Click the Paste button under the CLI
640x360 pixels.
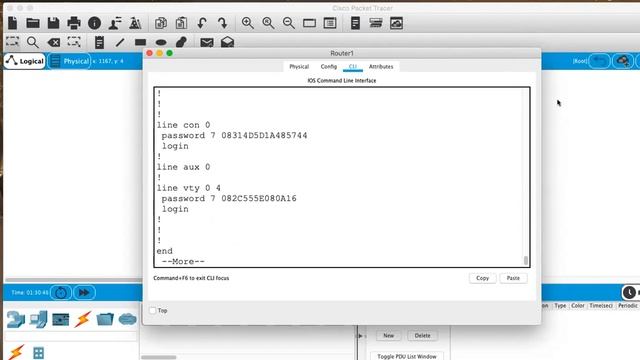[x=513, y=278]
